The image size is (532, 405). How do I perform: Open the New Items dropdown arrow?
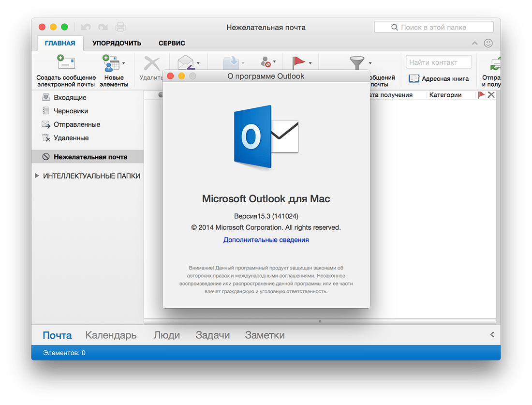pos(124,63)
